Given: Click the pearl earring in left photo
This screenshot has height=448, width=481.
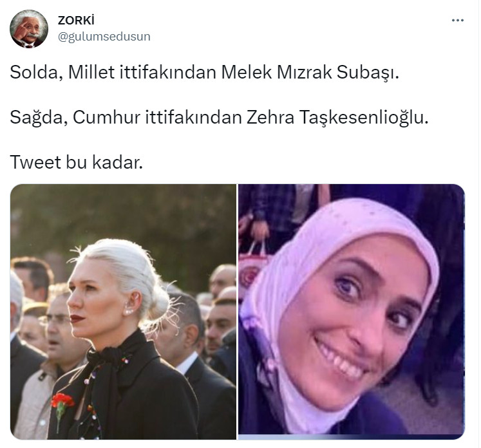Looking at the screenshot, I should click(x=128, y=312).
